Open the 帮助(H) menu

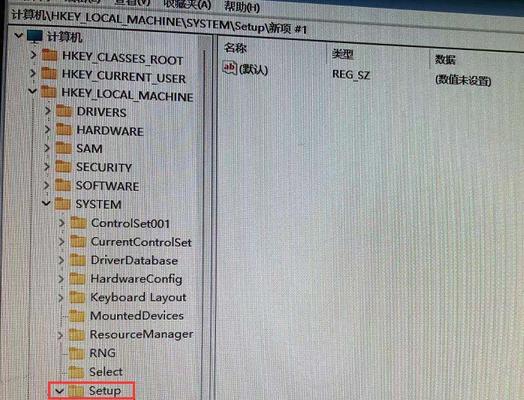coord(242,6)
